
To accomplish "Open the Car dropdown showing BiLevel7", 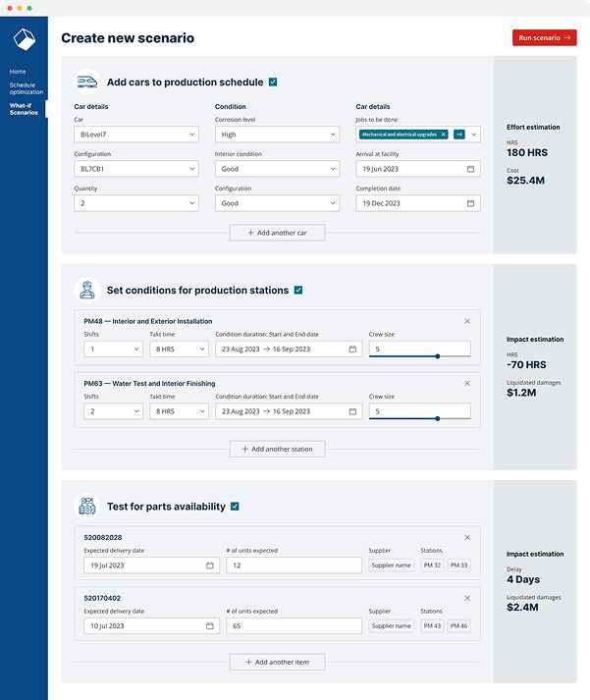I will tap(136, 135).
